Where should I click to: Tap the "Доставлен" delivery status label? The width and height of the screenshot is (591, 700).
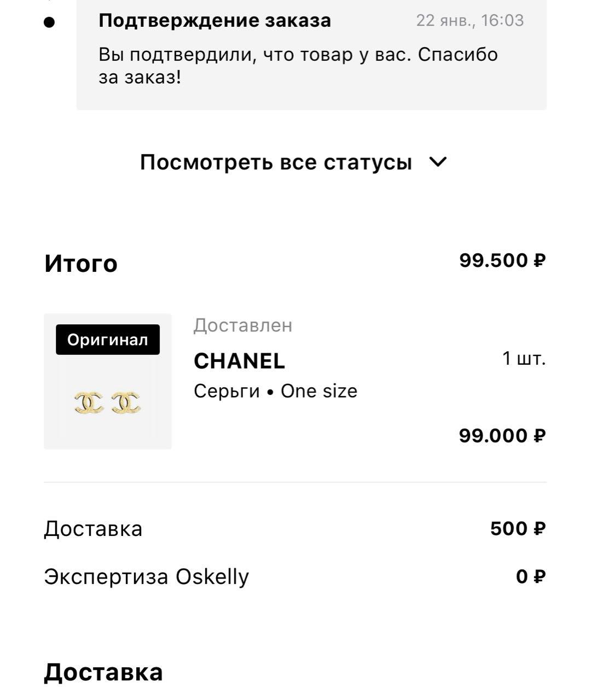243,325
